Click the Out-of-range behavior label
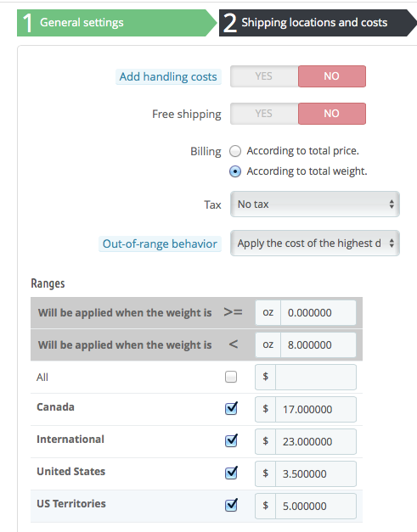 pyautogui.click(x=160, y=244)
